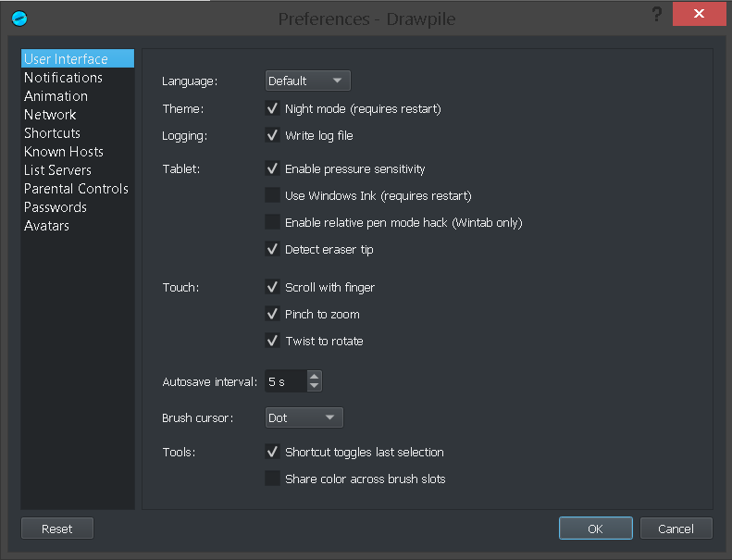Click the help question mark button
The height and width of the screenshot is (560, 732).
click(x=656, y=15)
